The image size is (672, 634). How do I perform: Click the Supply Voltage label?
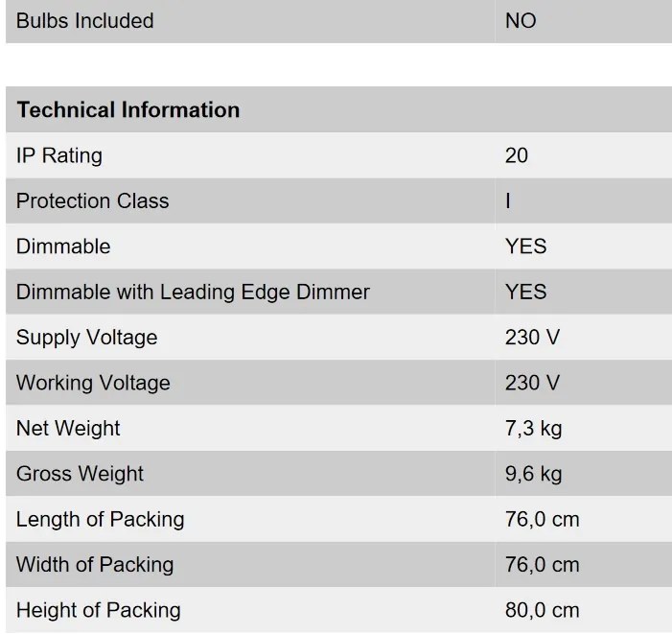[86, 338]
